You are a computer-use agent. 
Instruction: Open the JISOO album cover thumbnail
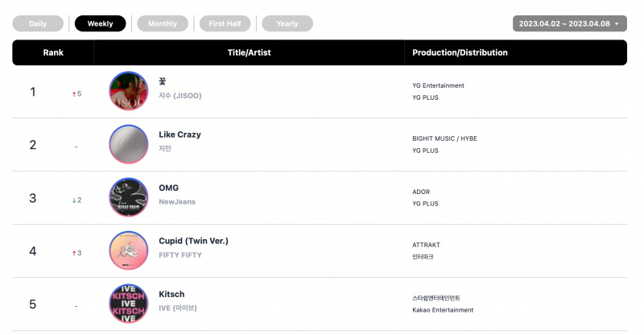click(129, 91)
